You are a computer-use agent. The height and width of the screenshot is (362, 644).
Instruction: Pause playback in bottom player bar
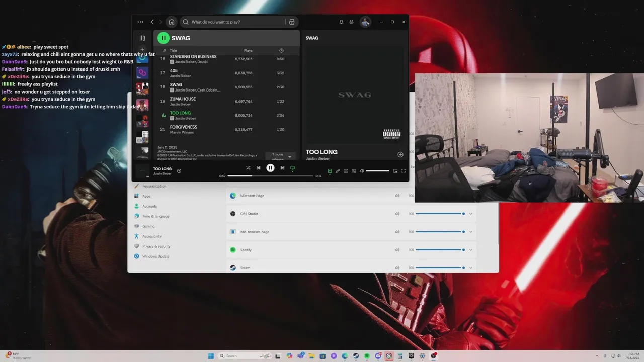(x=270, y=168)
